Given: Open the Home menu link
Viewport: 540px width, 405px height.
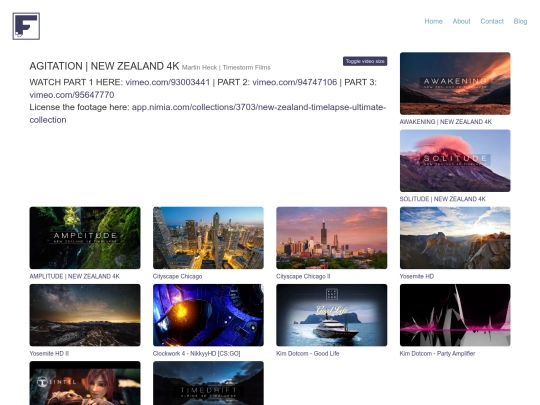Looking at the screenshot, I should click(433, 21).
